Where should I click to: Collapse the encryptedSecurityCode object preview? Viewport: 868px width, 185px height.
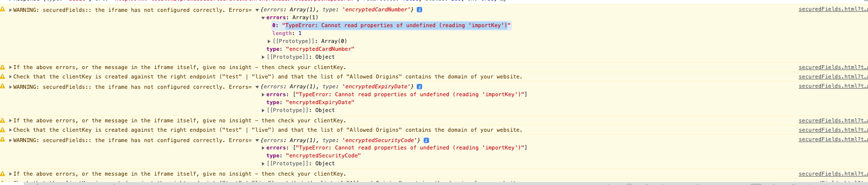(x=257, y=141)
